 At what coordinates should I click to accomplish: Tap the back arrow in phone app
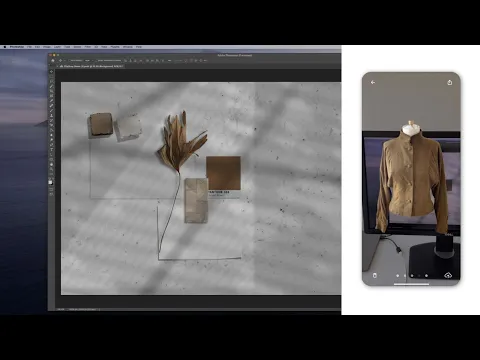[373, 82]
